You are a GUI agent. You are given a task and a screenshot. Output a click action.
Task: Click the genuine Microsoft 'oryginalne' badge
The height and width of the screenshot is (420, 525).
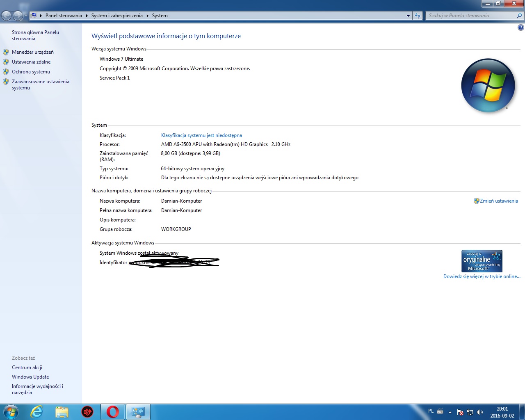[482, 261]
